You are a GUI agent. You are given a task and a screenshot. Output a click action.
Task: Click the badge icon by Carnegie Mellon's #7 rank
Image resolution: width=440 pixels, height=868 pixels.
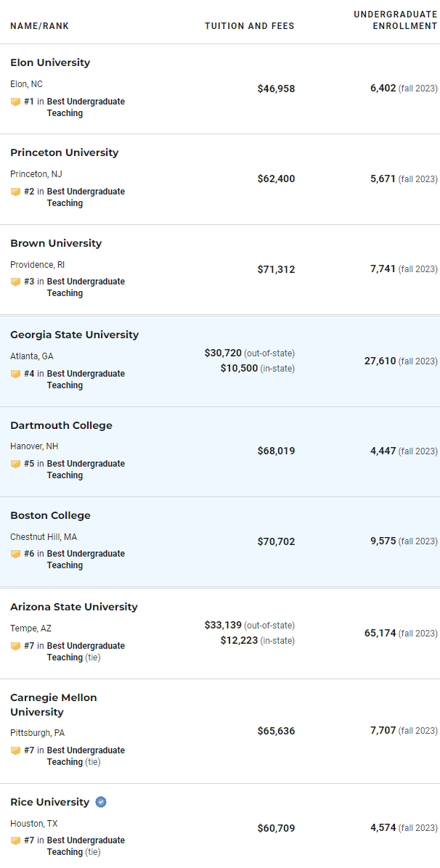[x=15, y=750]
